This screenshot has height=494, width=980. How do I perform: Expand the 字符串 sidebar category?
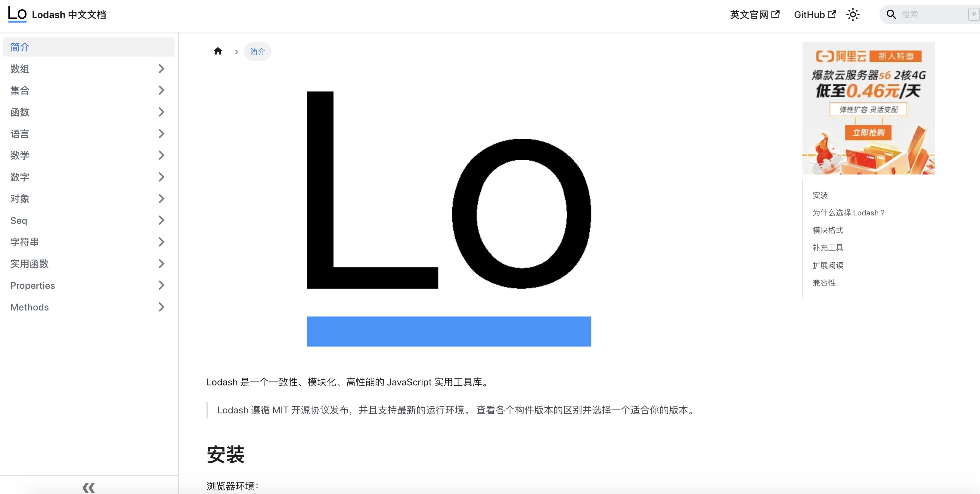click(161, 242)
